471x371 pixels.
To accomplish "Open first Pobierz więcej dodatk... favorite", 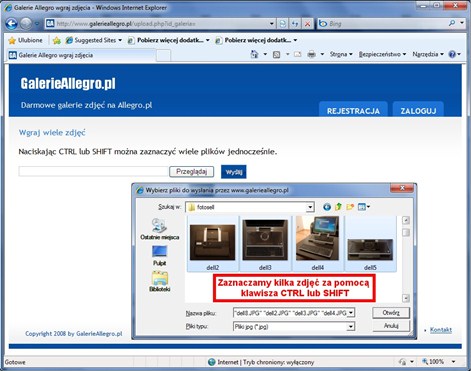I will pos(169,40).
